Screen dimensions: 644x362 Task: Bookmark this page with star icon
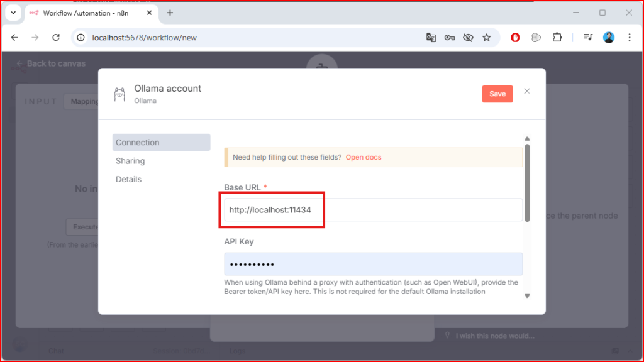coord(486,38)
